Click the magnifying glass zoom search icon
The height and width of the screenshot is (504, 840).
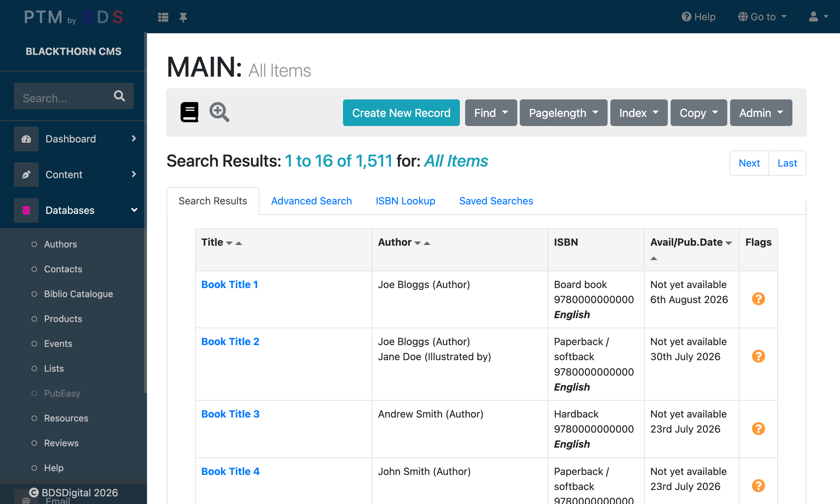tap(219, 112)
